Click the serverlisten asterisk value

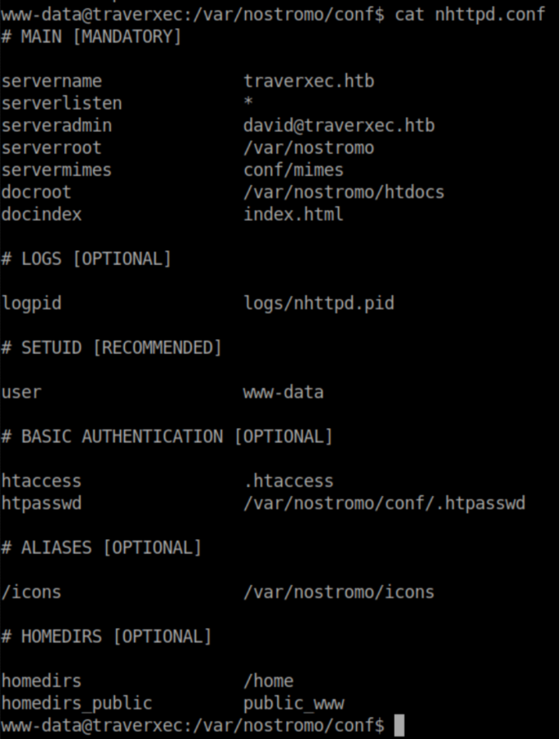pyautogui.click(x=248, y=104)
